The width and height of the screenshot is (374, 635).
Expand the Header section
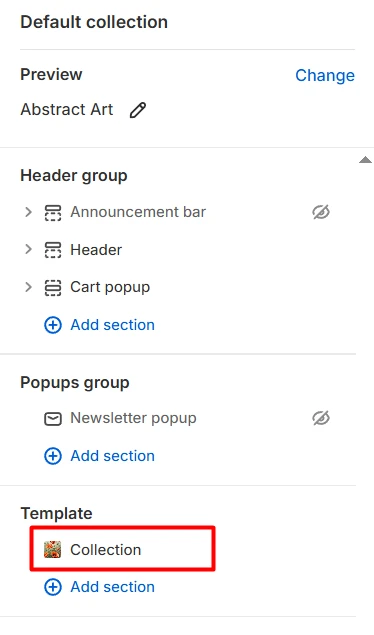[x=28, y=249]
